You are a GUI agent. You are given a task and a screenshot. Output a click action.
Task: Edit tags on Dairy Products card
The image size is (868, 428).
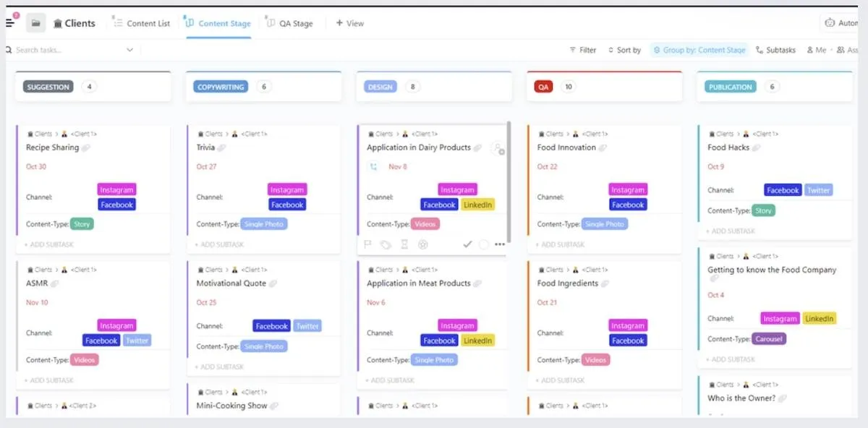386,244
